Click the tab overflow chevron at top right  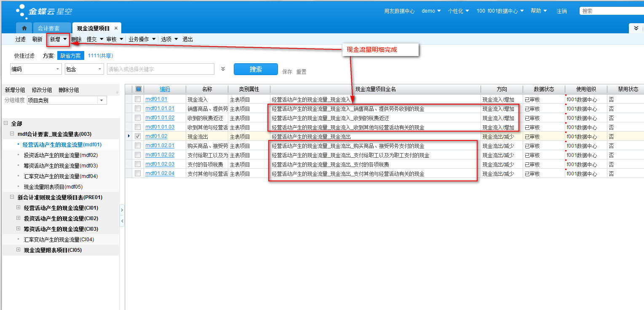pyautogui.click(x=636, y=28)
